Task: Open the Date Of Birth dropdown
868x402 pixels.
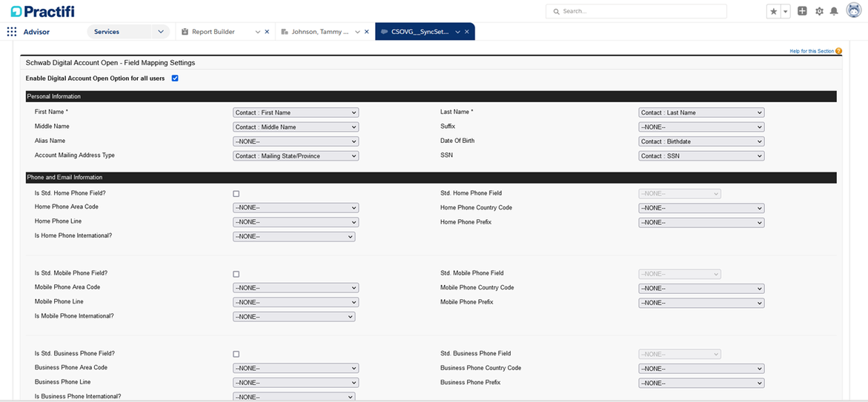Action: [x=701, y=141]
